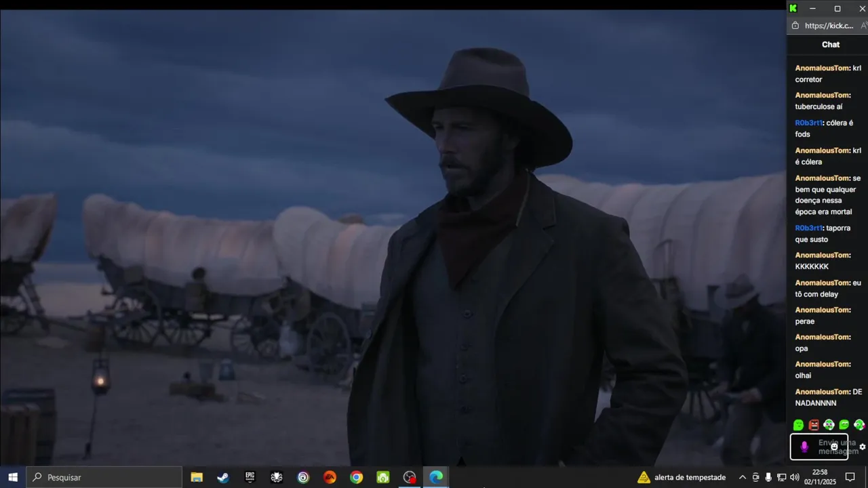868x488 pixels.
Task: Click the 'perae' chat message text
Action: (x=805, y=321)
